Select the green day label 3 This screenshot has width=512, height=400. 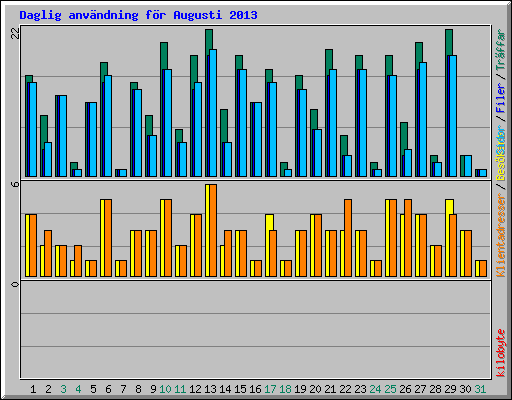click(63, 389)
